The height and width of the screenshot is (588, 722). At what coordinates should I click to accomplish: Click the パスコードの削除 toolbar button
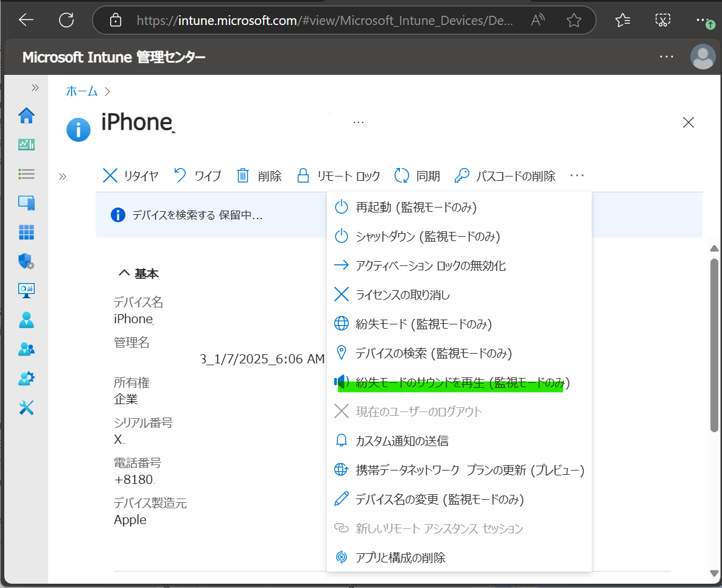click(x=505, y=176)
